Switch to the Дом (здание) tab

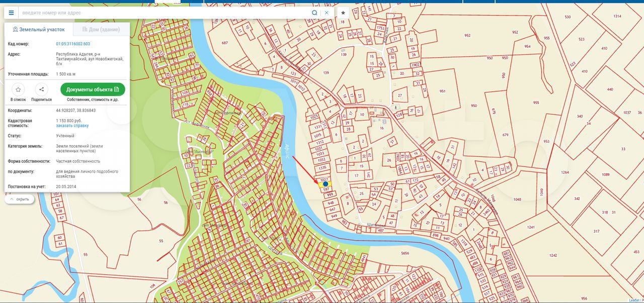[x=101, y=30]
